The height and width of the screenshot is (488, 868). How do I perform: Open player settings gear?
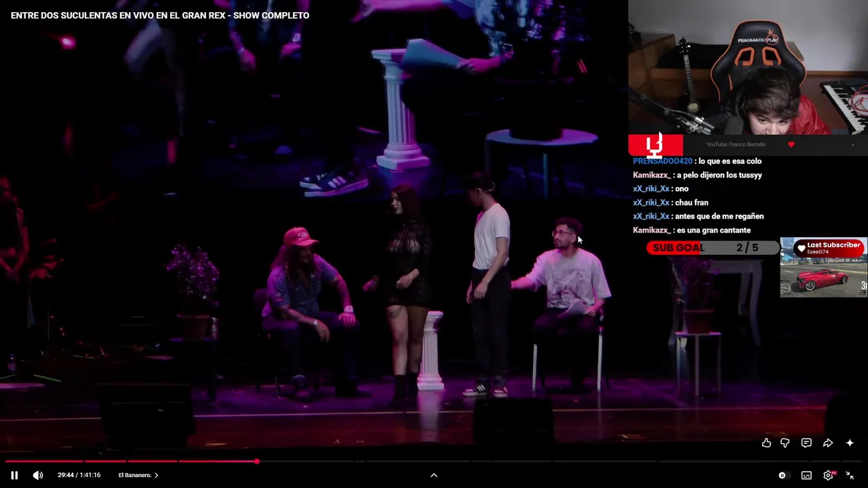pyautogui.click(x=828, y=475)
